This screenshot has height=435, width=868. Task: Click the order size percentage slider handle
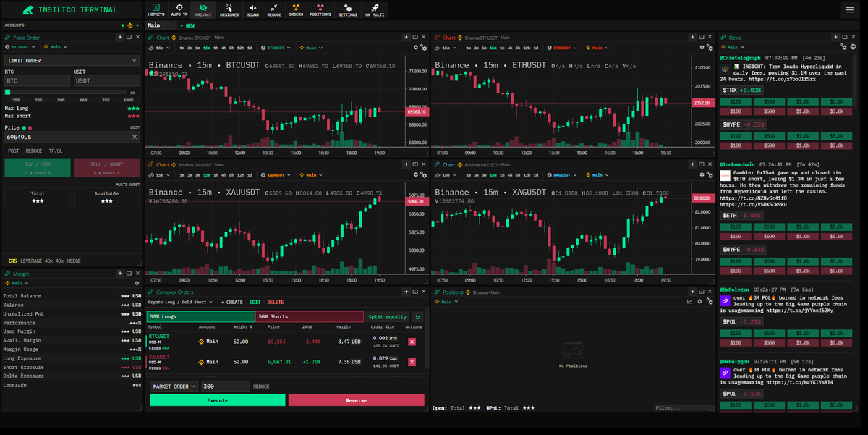point(8,92)
